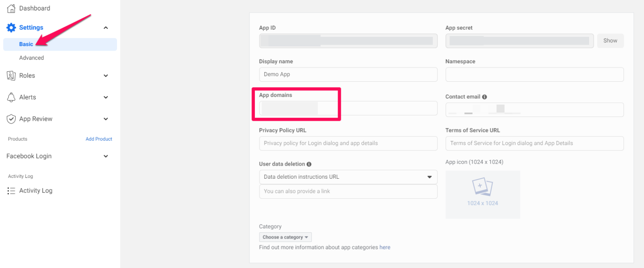Select the Settings gear icon
This screenshot has height=268, width=644.
(11, 27)
